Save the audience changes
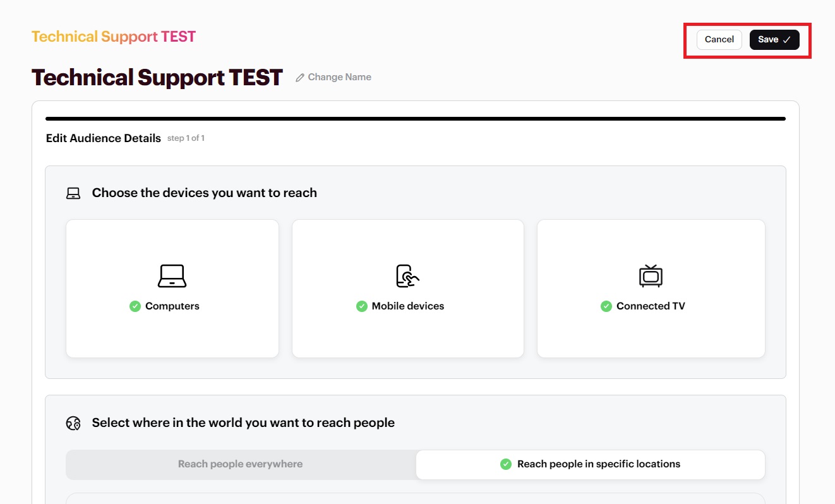This screenshot has height=504, width=835. pos(774,39)
